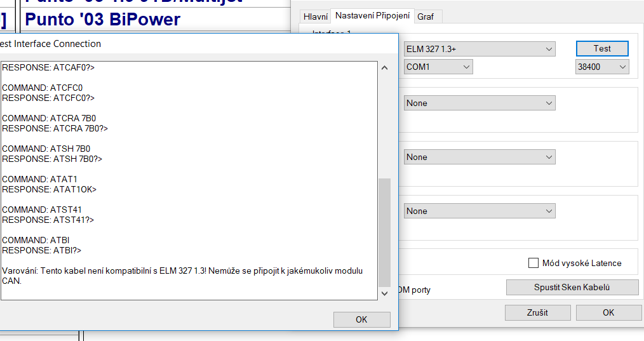This screenshot has height=341, width=644.
Task: Open the Graf tab
Action: pyautogui.click(x=426, y=17)
